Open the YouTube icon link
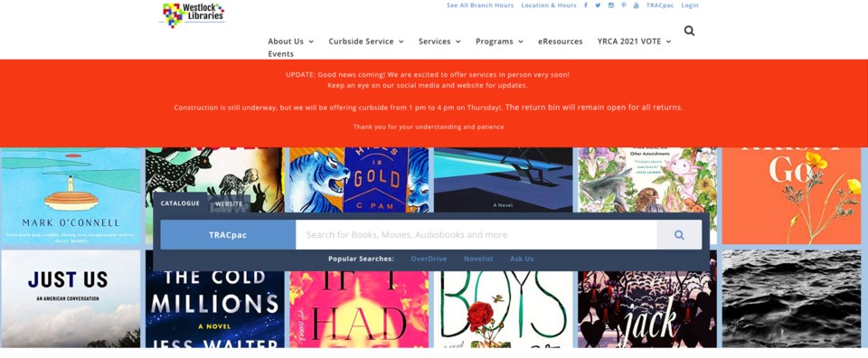 pyautogui.click(x=636, y=5)
